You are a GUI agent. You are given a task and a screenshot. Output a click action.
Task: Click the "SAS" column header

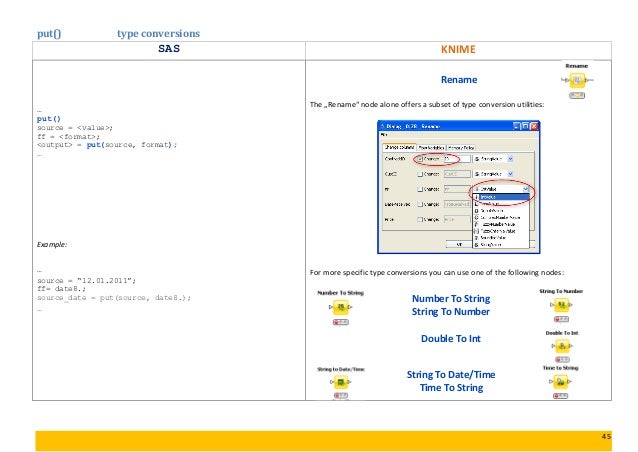pyautogui.click(x=169, y=48)
